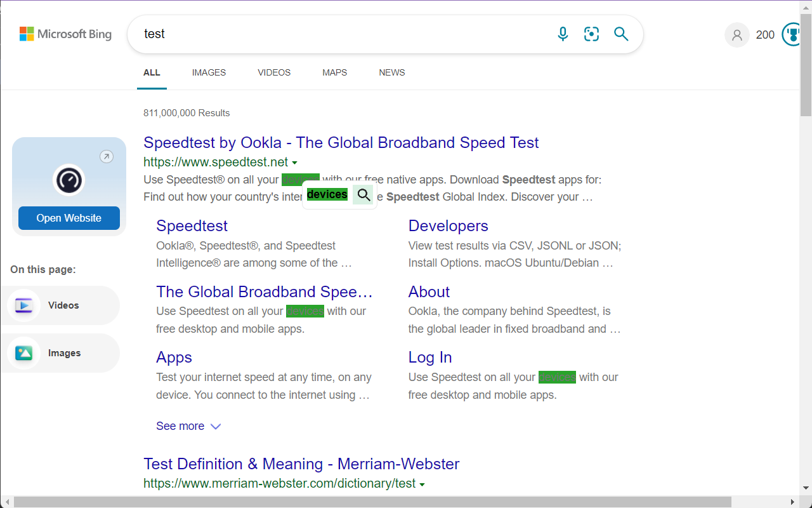This screenshot has height=508, width=812.
Task: Switch to the VIDEOS tab
Action: pyautogui.click(x=274, y=72)
